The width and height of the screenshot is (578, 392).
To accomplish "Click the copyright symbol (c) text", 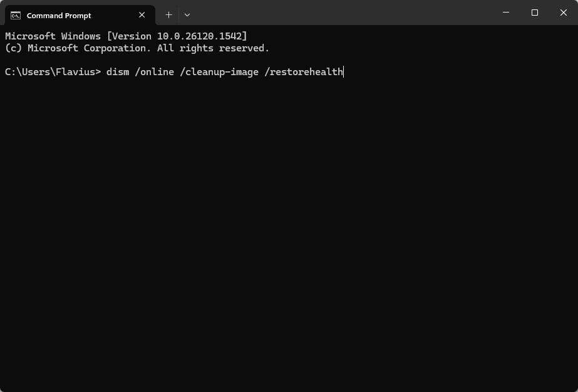I will (14, 48).
